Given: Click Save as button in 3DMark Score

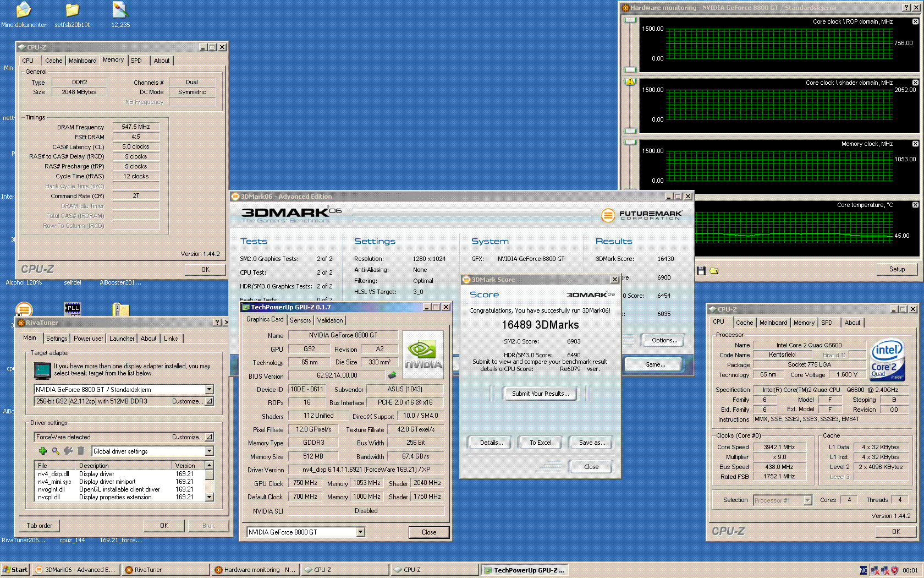Looking at the screenshot, I should [592, 443].
